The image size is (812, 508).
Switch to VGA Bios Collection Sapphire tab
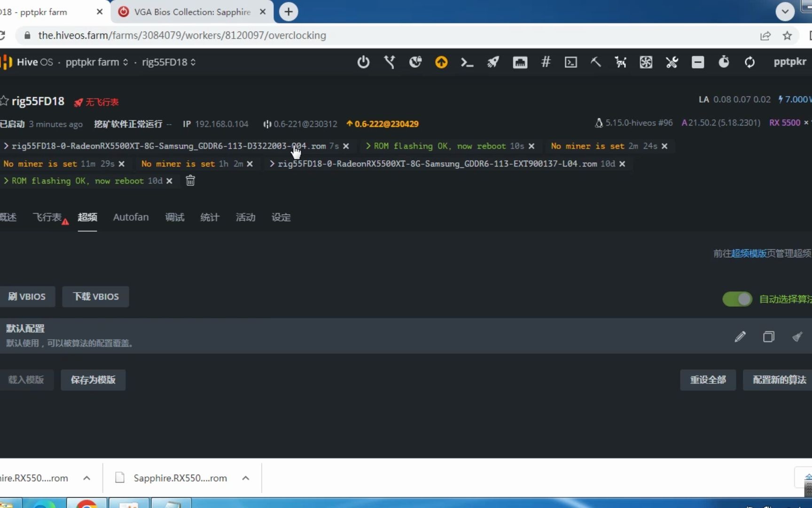(191, 12)
